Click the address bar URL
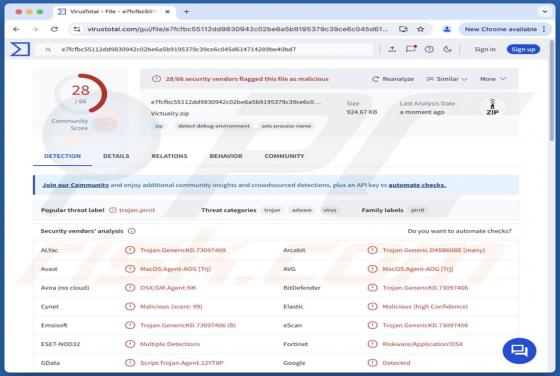 pos(238,29)
